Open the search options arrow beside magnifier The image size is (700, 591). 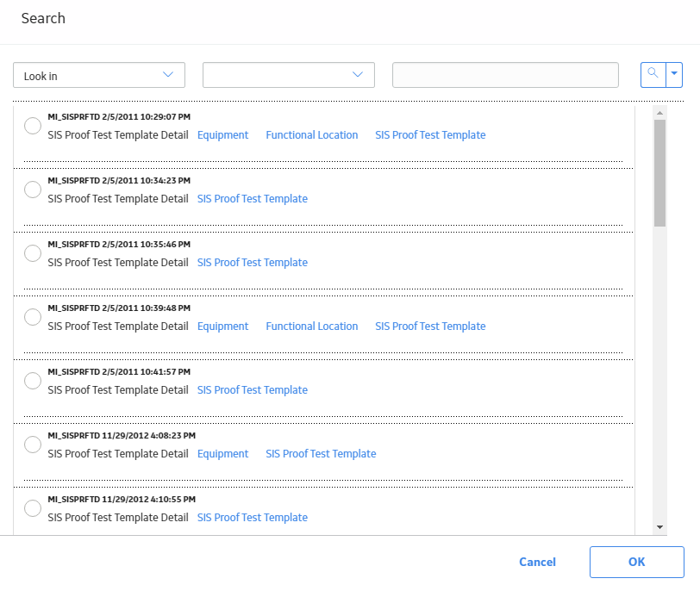coord(674,74)
